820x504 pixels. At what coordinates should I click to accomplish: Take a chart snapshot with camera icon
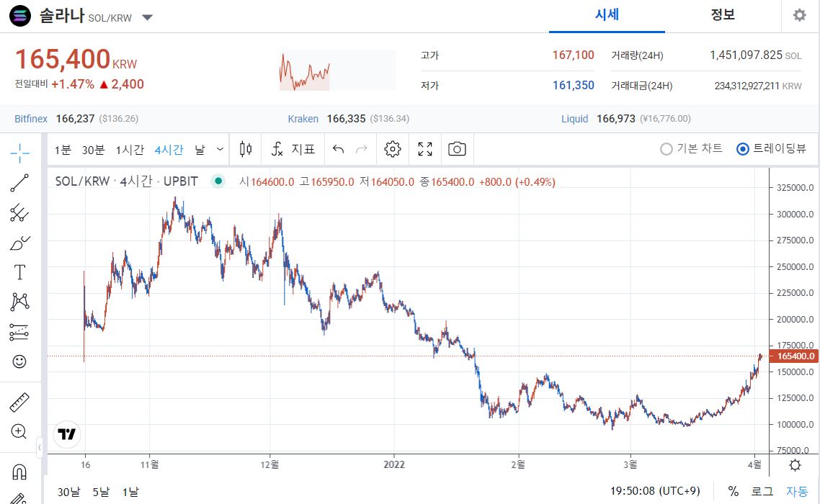tap(457, 150)
